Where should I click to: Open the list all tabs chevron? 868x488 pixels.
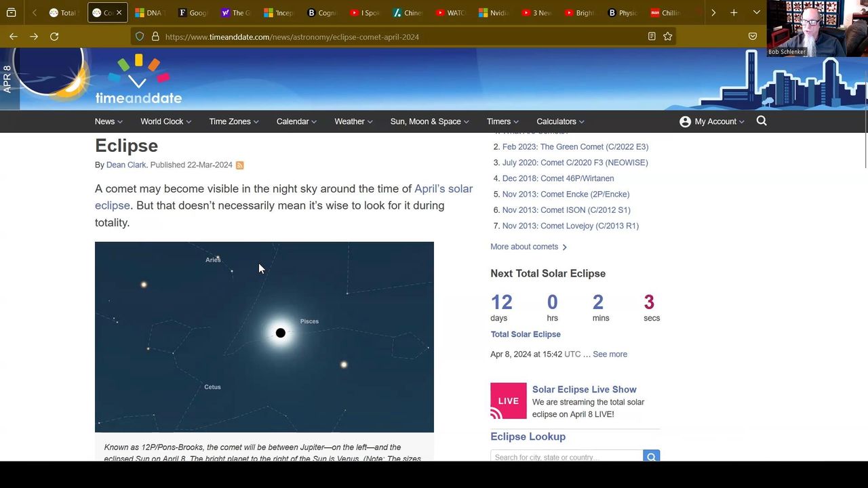coord(757,13)
